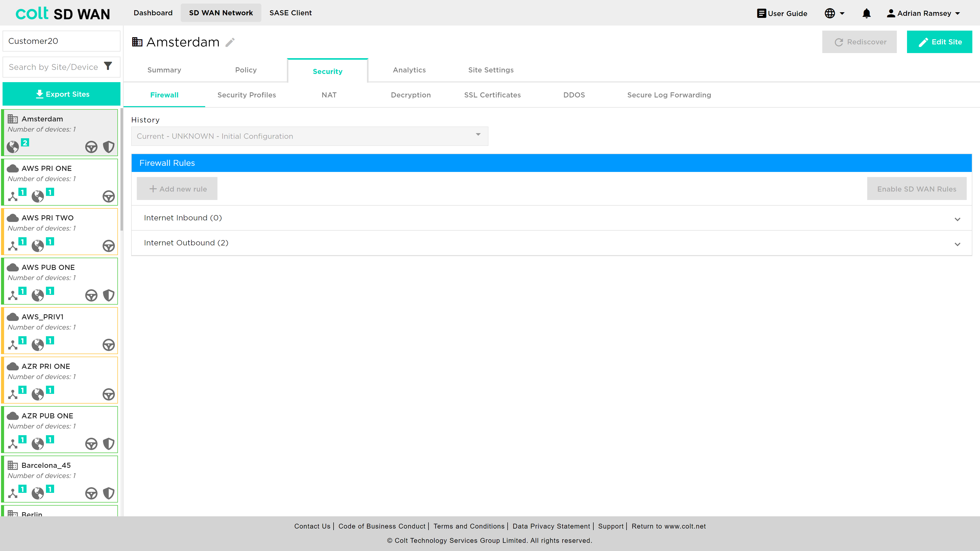Click the Amsterdam site shield security icon
Image resolution: width=980 pixels, height=551 pixels.
click(109, 147)
